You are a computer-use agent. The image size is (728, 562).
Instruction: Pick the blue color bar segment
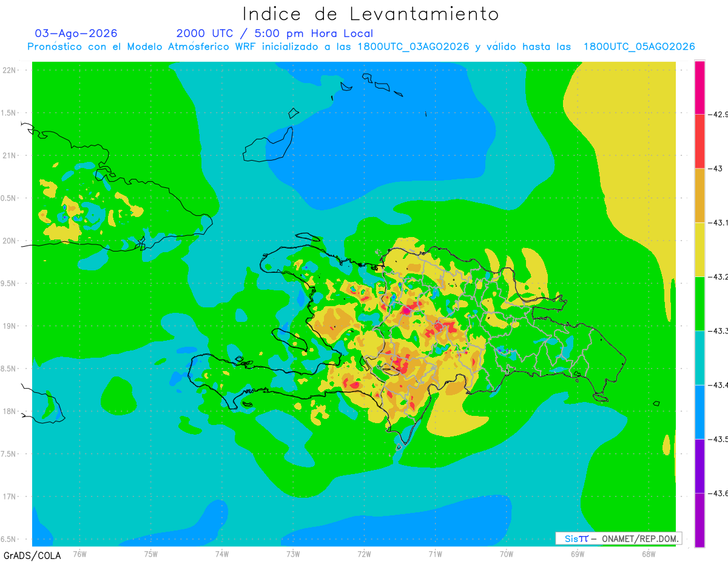coord(699,412)
